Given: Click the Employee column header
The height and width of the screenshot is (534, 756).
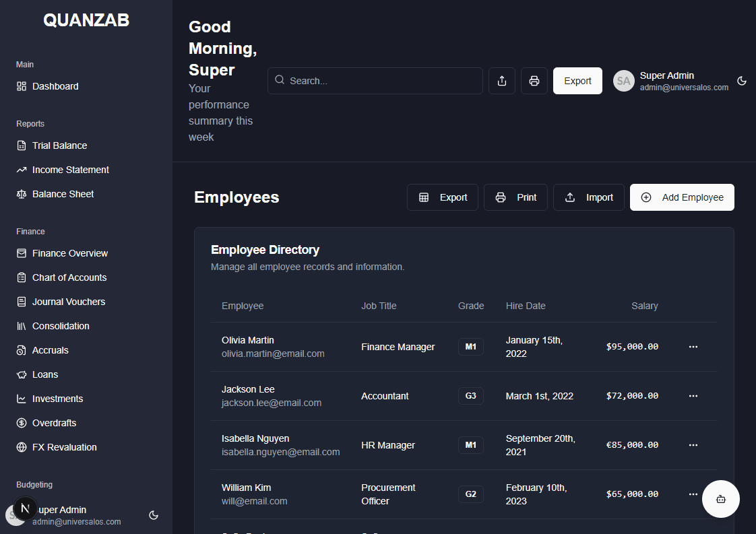Looking at the screenshot, I should 243,306.
